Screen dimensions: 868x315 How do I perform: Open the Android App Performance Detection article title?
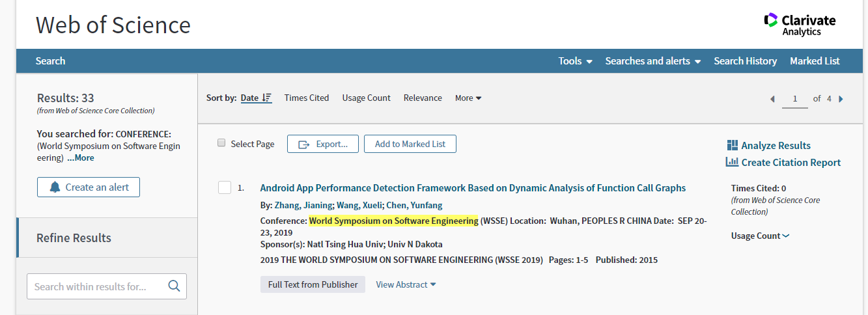(x=473, y=187)
